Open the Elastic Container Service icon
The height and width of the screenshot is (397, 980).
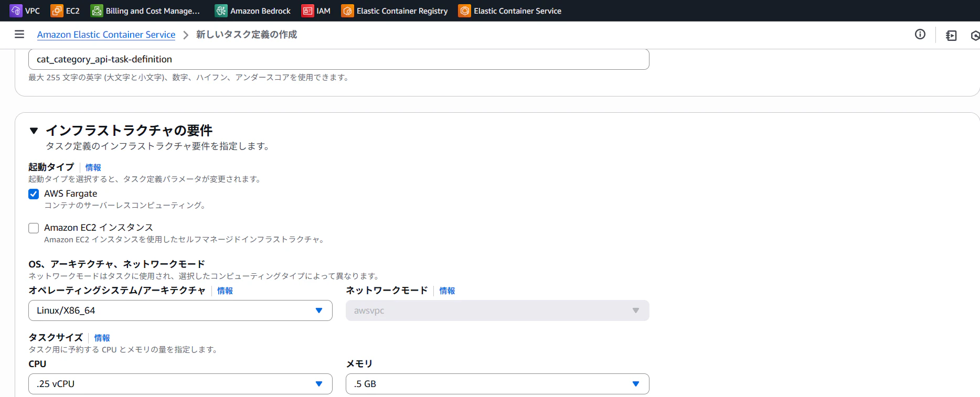pyautogui.click(x=464, y=10)
